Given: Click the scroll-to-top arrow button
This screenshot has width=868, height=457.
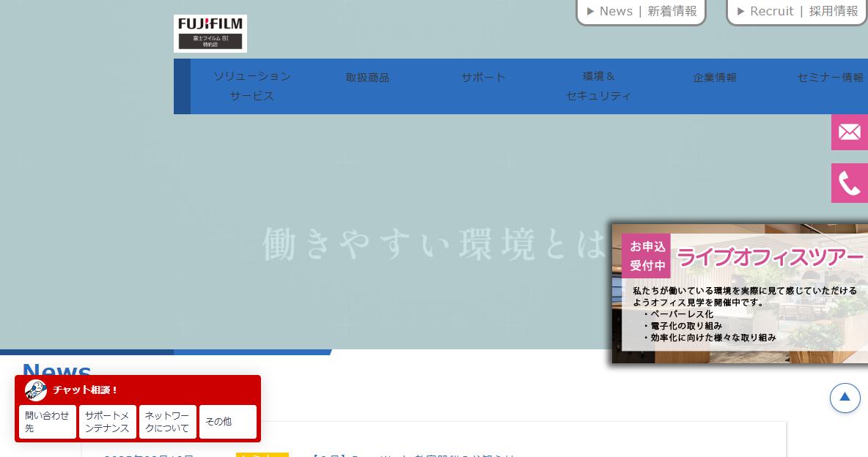Looking at the screenshot, I should 845,397.
